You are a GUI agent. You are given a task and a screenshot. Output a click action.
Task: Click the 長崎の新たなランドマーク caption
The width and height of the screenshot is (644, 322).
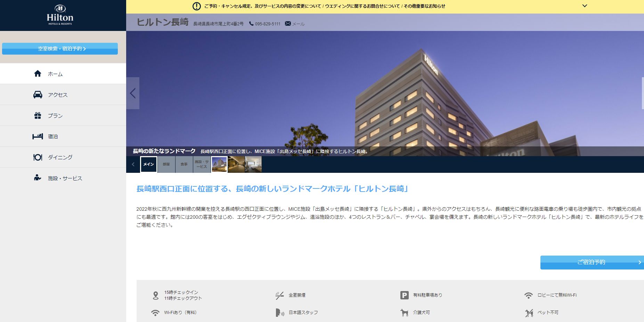click(164, 151)
